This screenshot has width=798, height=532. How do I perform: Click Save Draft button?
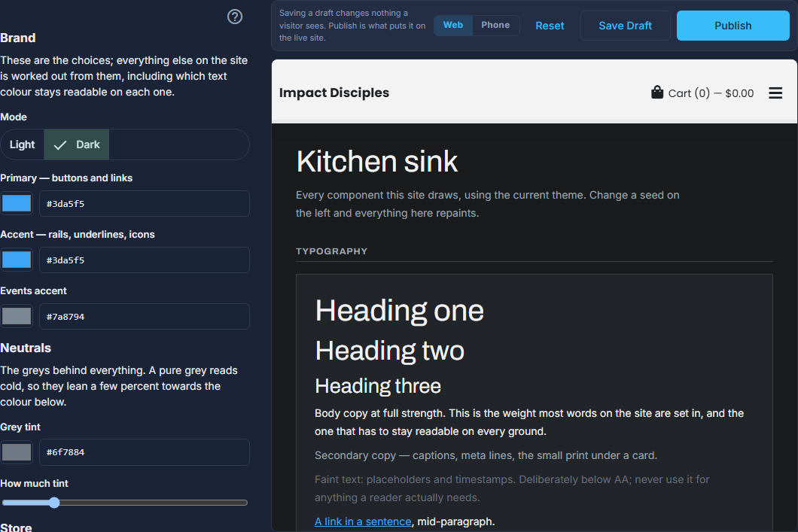(x=625, y=26)
